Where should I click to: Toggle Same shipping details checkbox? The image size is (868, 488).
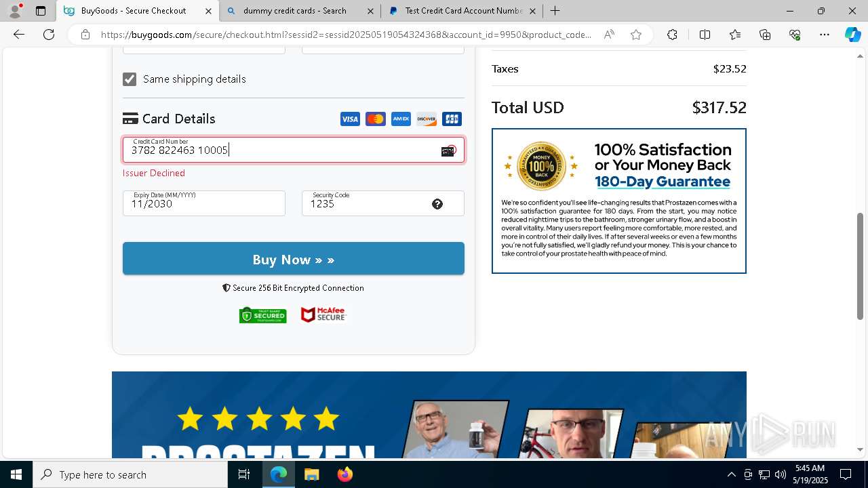tap(130, 79)
